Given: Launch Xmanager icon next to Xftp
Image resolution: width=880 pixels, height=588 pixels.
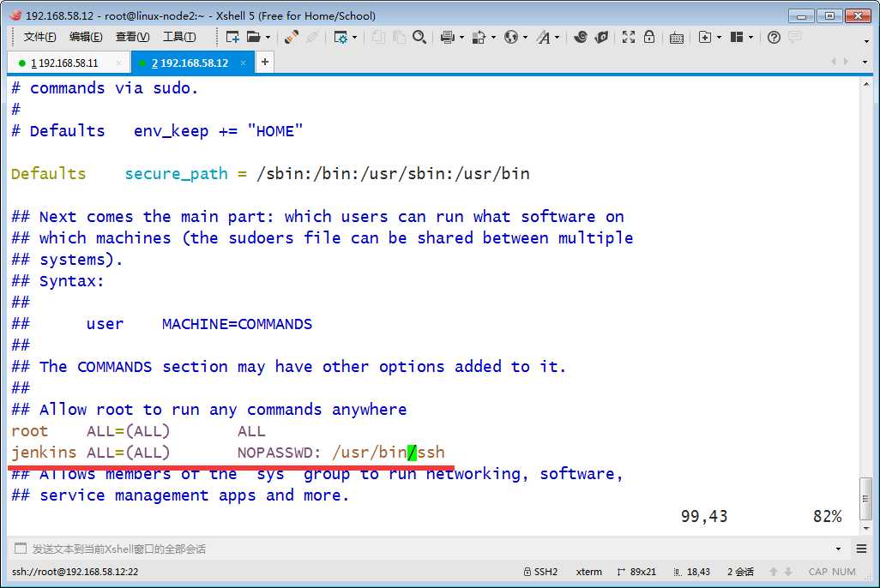Looking at the screenshot, I should pyautogui.click(x=601, y=37).
